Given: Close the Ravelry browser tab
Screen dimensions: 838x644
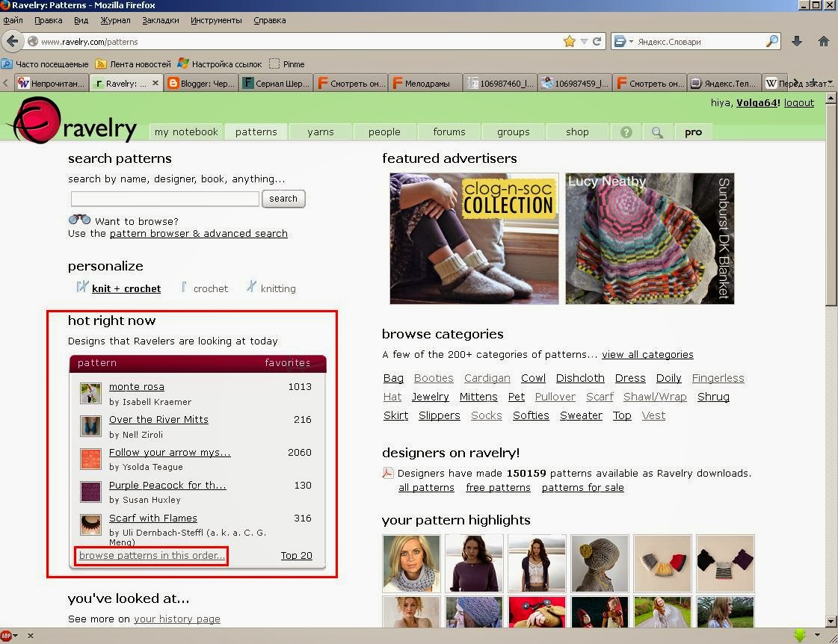Looking at the screenshot, I should (155, 83).
